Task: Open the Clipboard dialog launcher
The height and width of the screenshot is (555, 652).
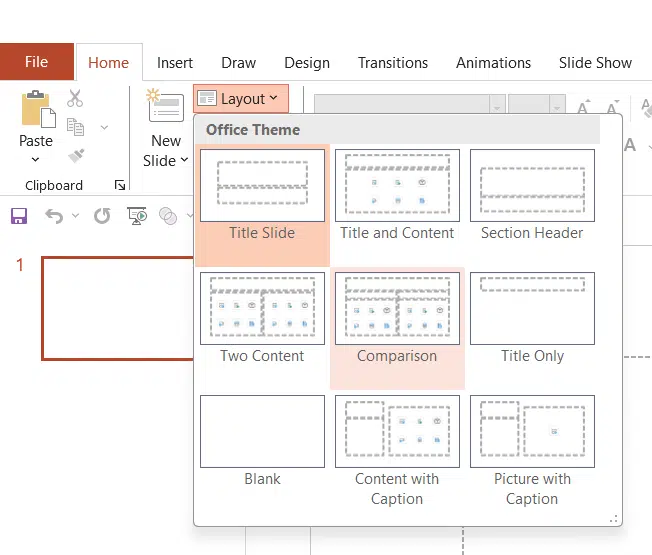Action: (x=120, y=185)
